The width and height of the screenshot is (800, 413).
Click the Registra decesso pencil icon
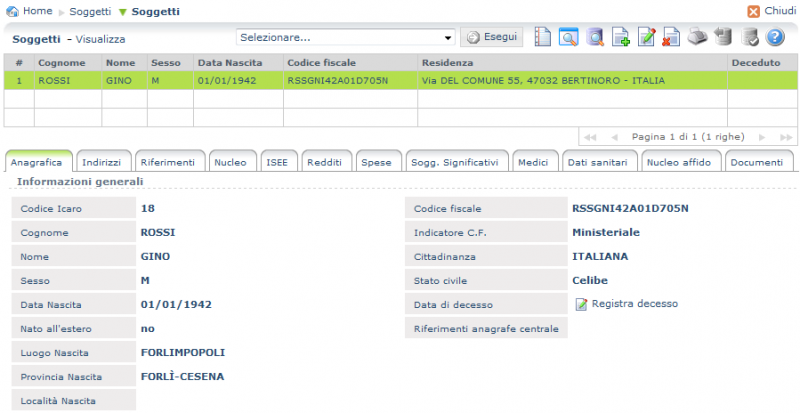[x=581, y=304]
